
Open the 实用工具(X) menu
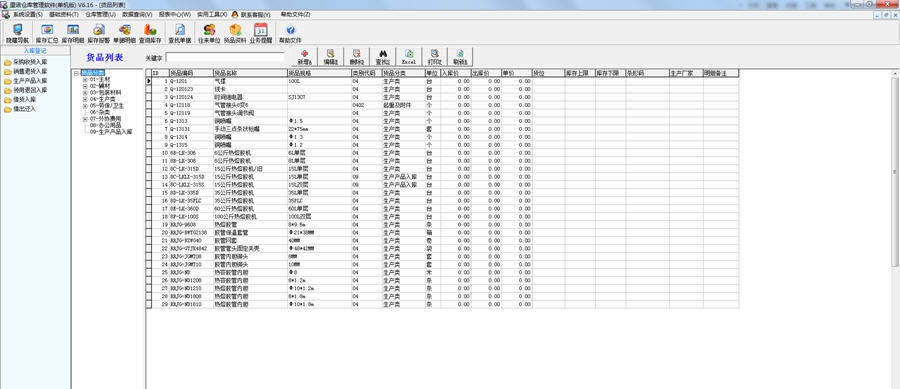[212, 14]
